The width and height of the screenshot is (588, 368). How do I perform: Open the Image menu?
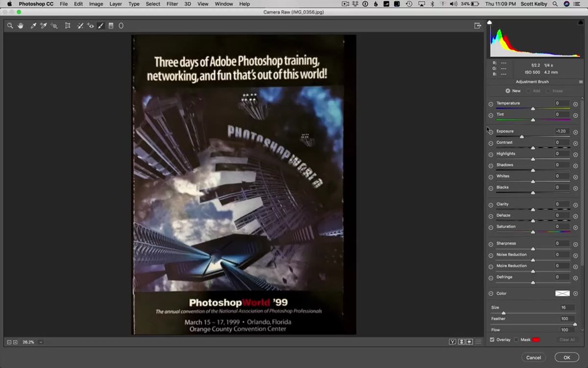(x=96, y=4)
